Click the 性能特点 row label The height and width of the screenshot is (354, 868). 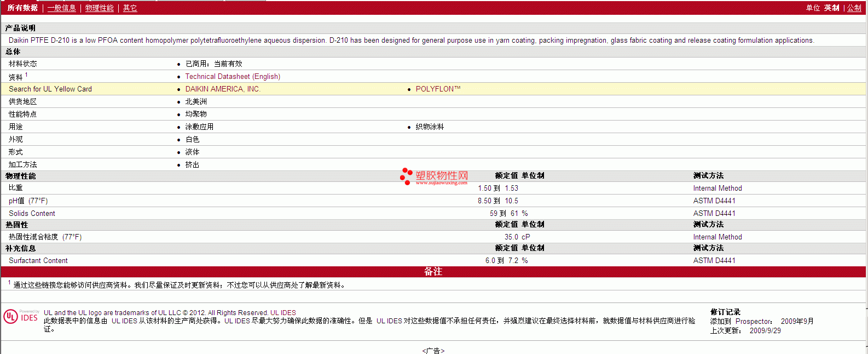[x=23, y=114]
